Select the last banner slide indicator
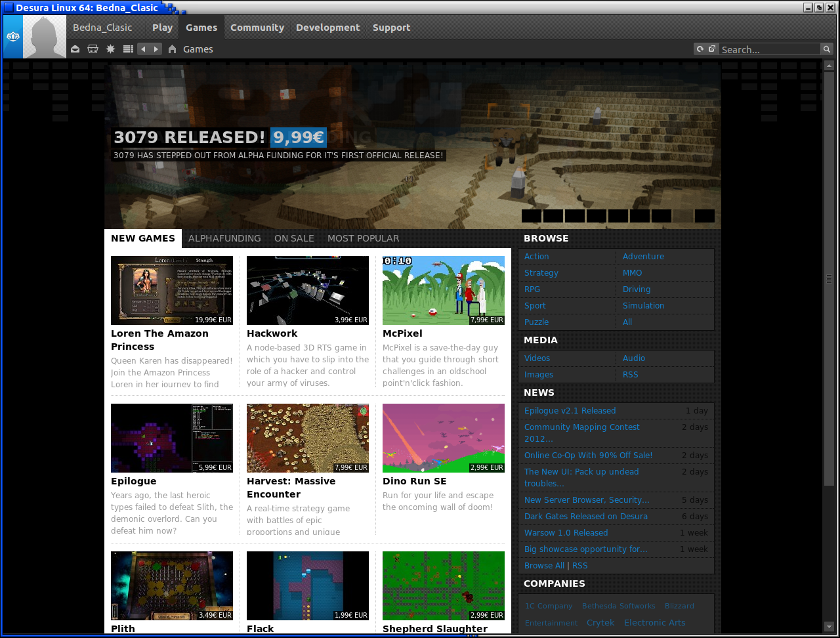840x638 pixels. pos(705,216)
